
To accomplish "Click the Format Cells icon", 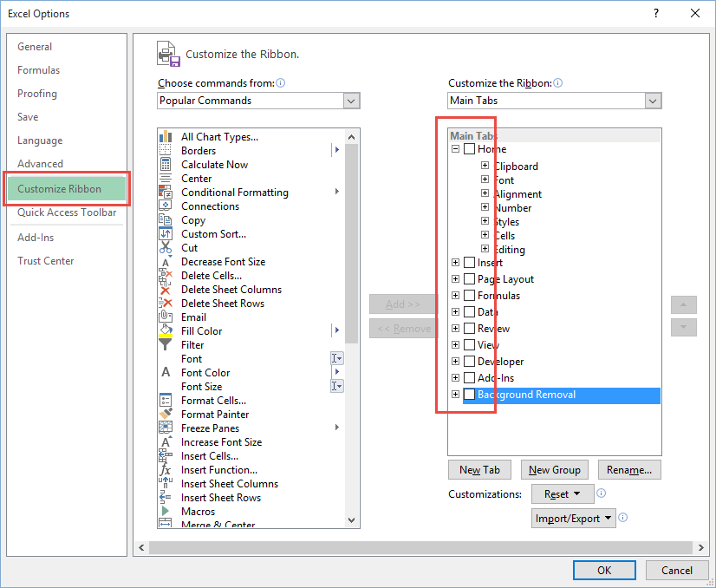I will tap(166, 400).
